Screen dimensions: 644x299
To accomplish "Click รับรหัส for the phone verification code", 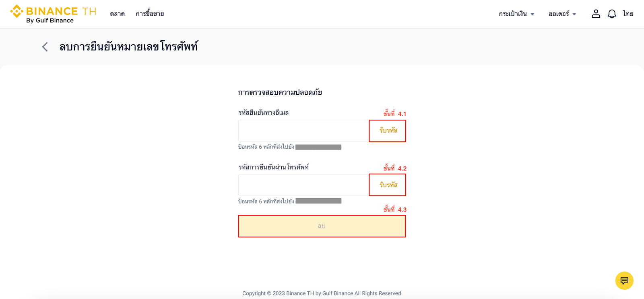I will 388,185.
